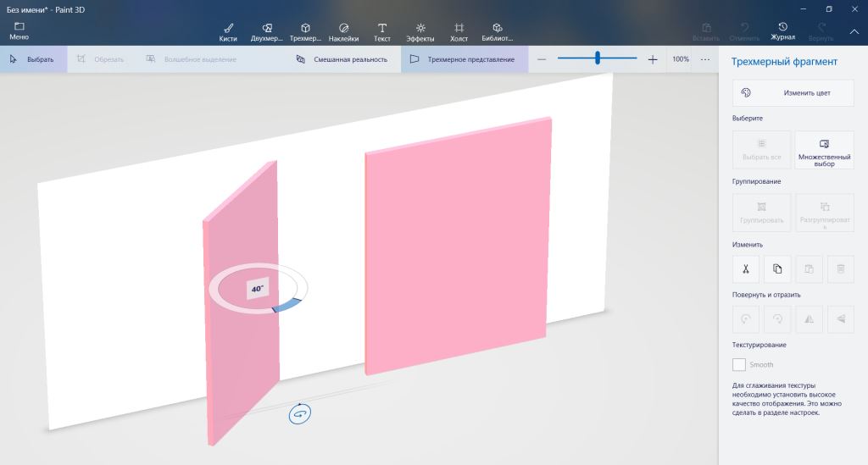
Task: Open the three-dots more options menu
Action: tap(705, 59)
